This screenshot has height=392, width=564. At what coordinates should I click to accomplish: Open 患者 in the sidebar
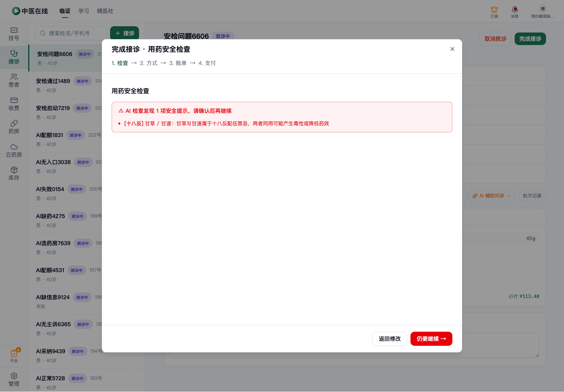(14, 80)
